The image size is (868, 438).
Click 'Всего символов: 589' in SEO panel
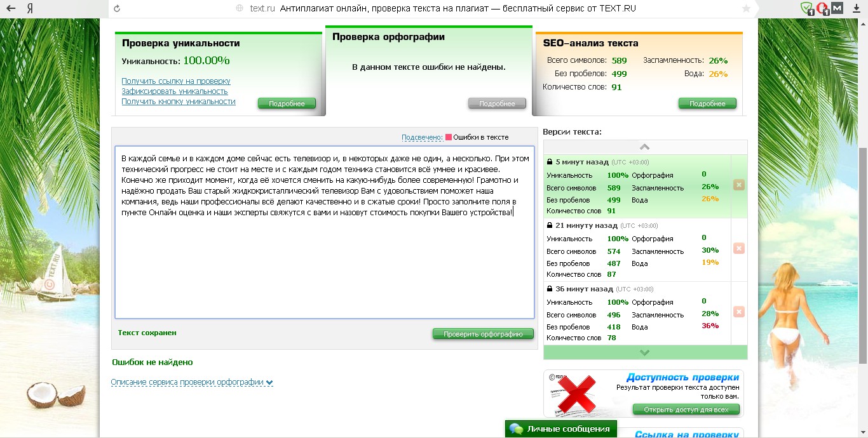(x=587, y=61)
